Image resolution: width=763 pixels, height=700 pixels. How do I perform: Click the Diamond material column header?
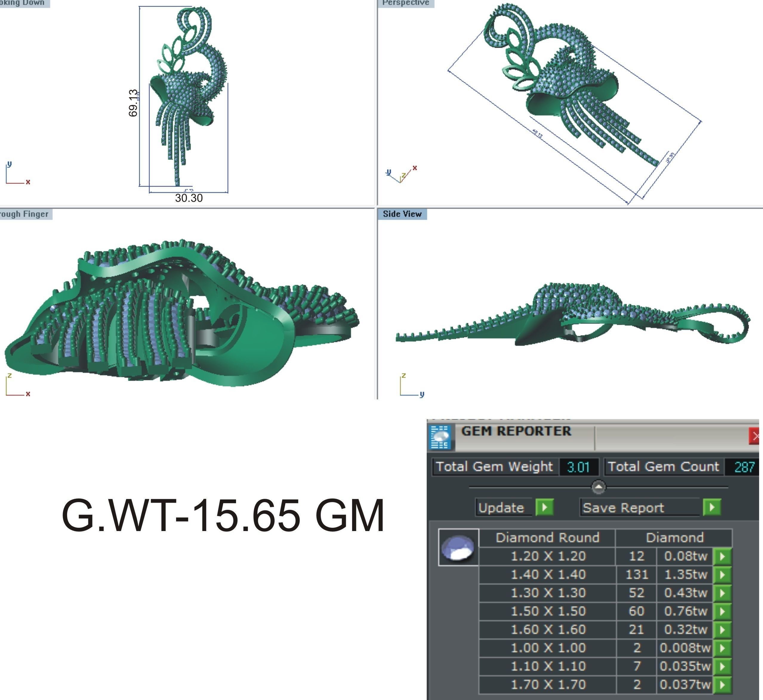(x=674, y=538)
